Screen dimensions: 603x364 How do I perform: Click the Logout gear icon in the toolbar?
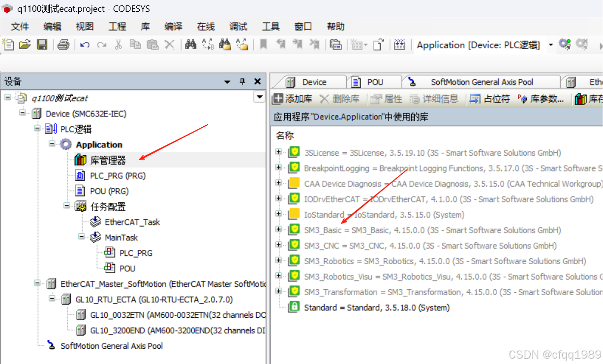coord(582,45)
